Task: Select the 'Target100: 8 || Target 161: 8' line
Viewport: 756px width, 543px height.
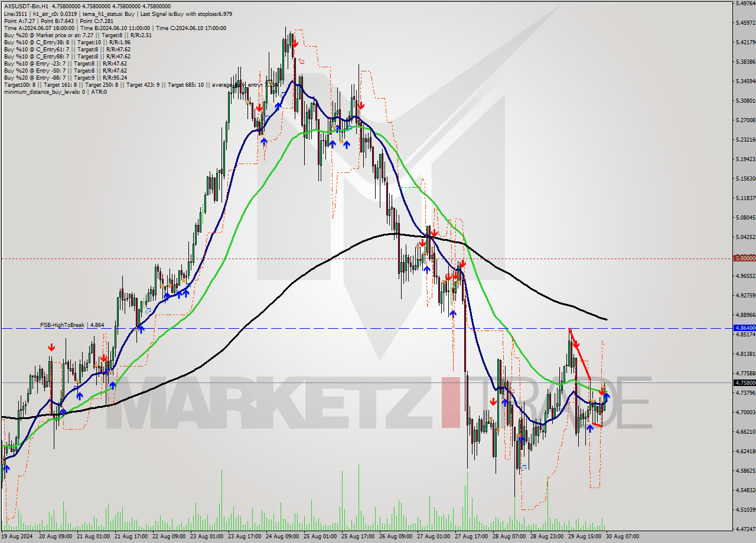Action: pyautogui.click(x=140, y=84)
